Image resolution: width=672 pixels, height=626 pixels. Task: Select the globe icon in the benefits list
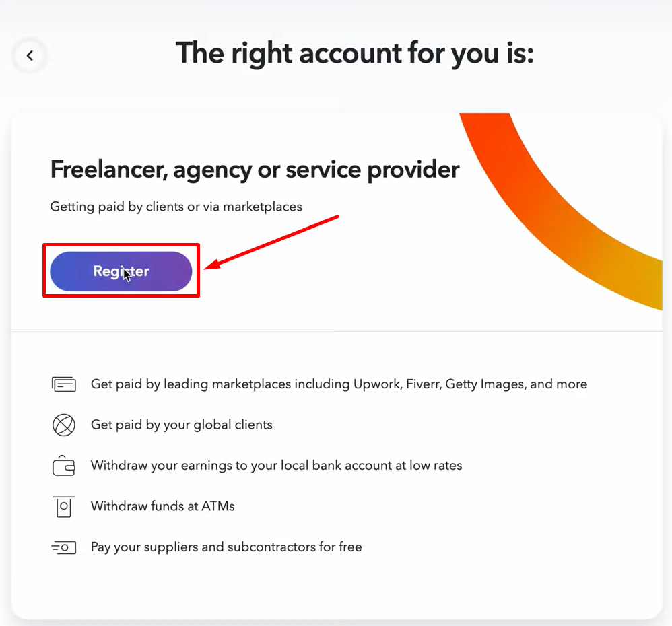pos(64,425)
